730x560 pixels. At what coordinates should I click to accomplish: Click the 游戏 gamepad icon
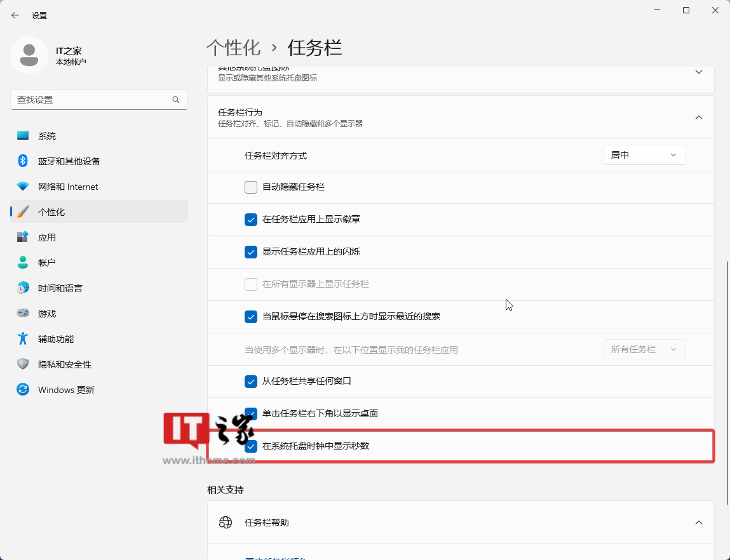[x=23, y=313]
